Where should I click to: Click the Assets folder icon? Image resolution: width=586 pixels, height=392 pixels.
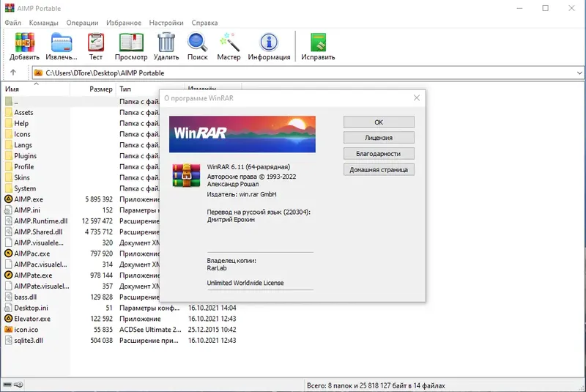[x=9, y=112]
